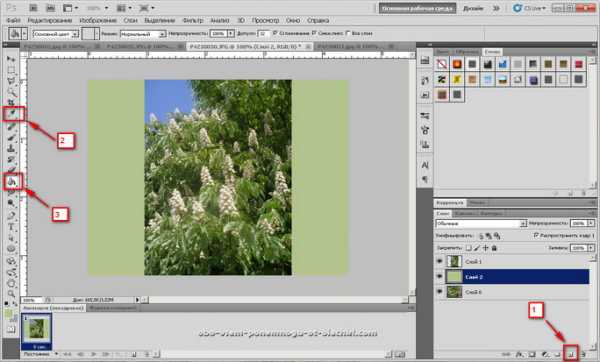Click the trash icon to delete the layer
The width and height of the screenshot is (600, 362).
(x=584, y=354)
